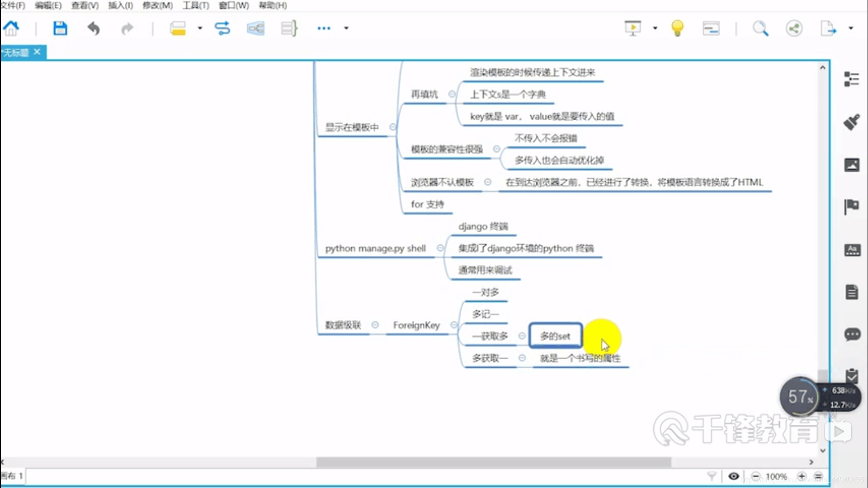Image resolution: width=868 pixels, height=488 pixels.
Task: Open the outline panel icon in sidebar
Action: coord(852,79)
